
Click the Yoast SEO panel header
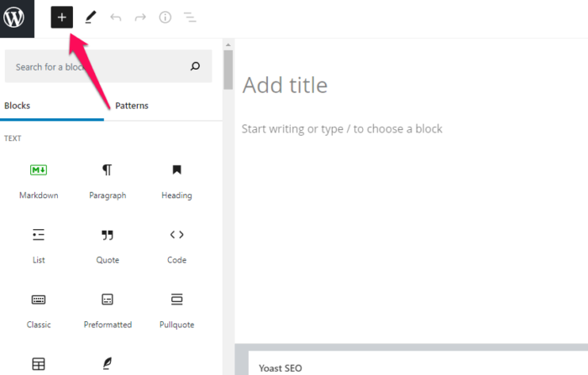(418, 368)
